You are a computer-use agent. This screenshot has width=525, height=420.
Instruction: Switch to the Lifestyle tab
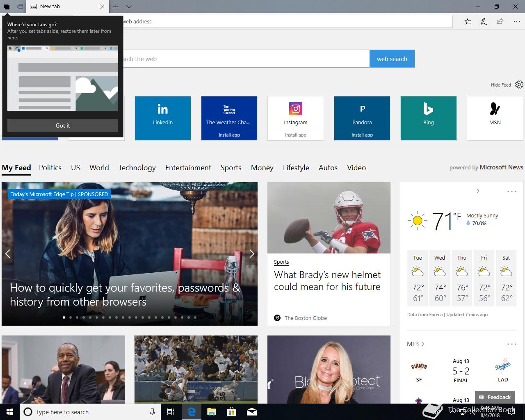coord(296,168)
